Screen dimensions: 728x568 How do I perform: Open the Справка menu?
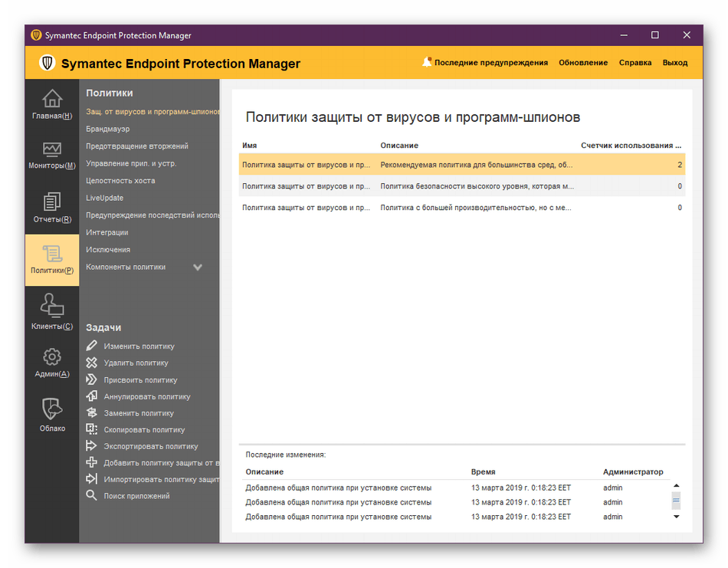[x=635, y=63]
